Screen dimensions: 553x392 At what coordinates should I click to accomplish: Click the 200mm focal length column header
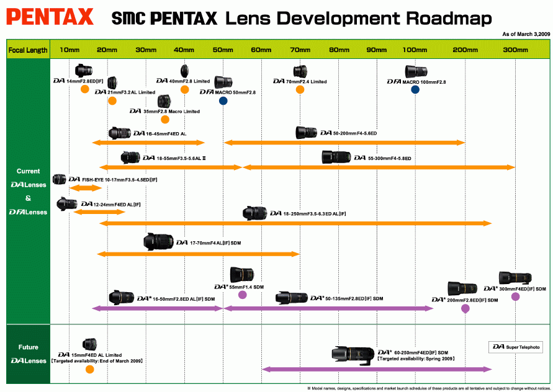click(465, 50)
